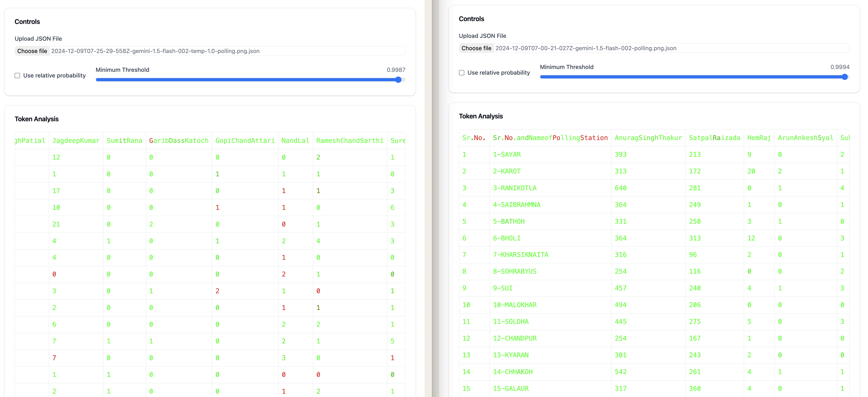Click GaribDassKatoch column header
Viewport: 868px width, 397px height.
(x=179, y=141)
